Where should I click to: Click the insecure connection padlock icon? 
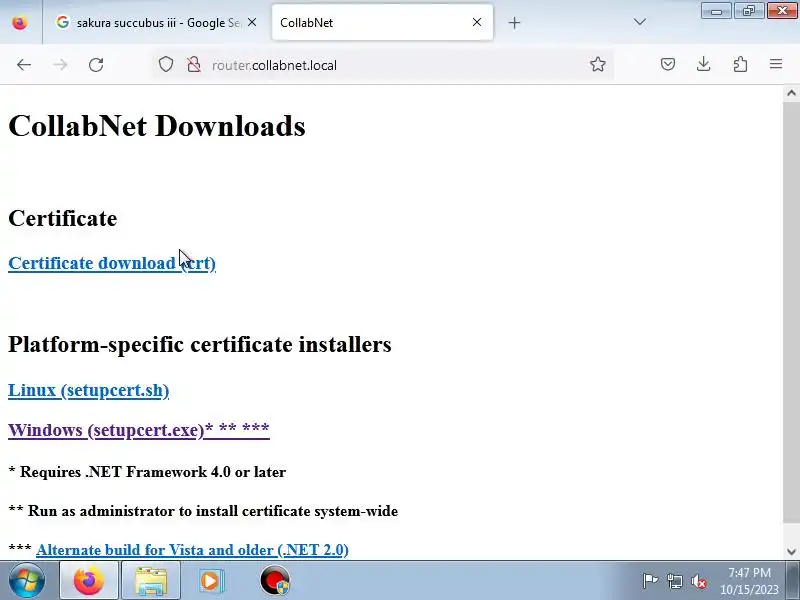click(x=194, y=65)
